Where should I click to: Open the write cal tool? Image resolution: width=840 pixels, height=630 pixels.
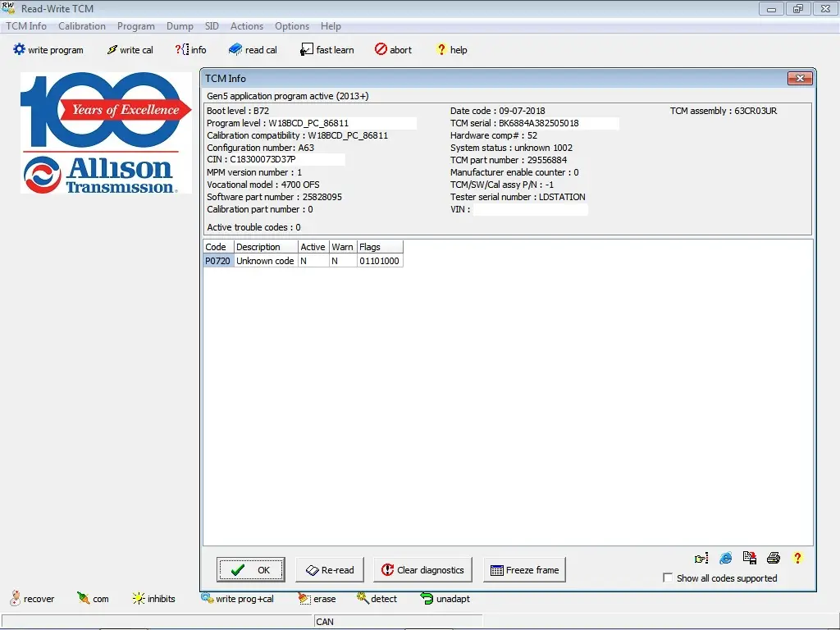pos(130,49)
